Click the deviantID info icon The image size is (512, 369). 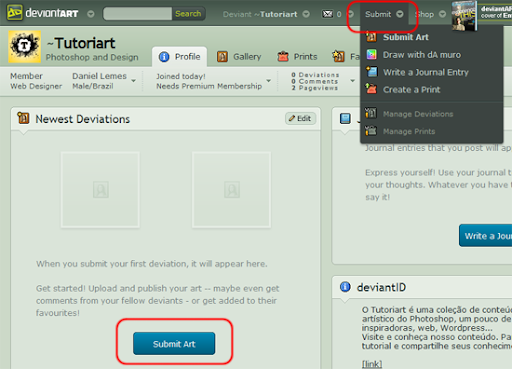[x=345, y=287]
